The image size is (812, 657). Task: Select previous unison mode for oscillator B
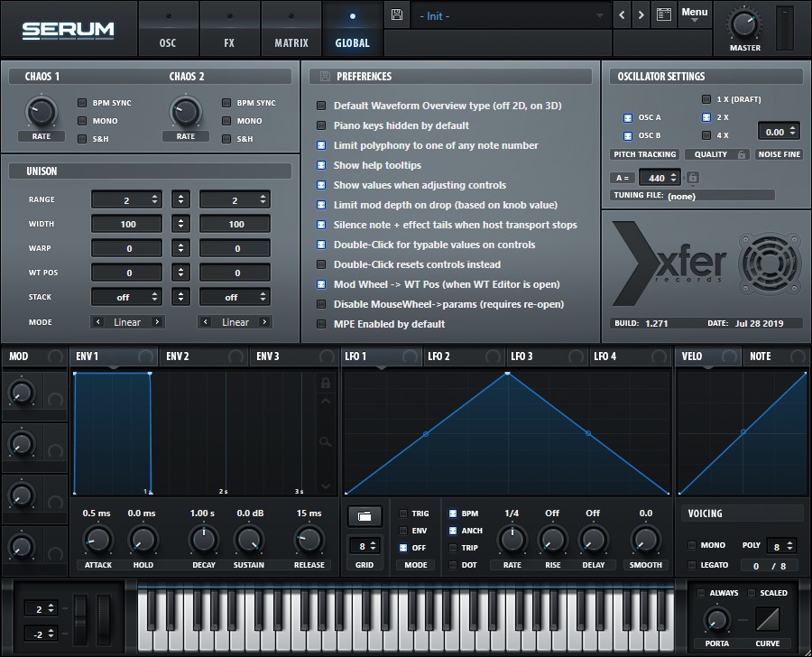point(206,322)
